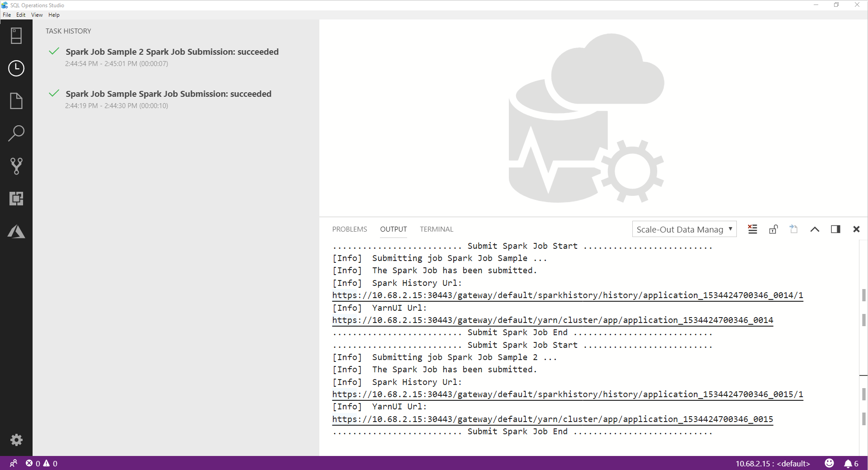This screenshot has height=470, width=868.
Task: Open the Servers view in the sidebar
Action: (x=16, y=36)
